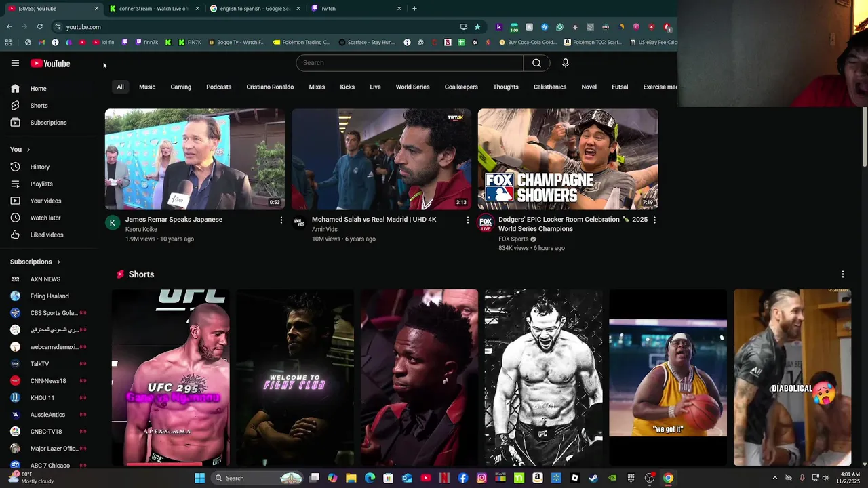The height and width of the screenshot is (488, 868).
Task: Open the Welcome to Fight Club short
Action: pos(295,378)
